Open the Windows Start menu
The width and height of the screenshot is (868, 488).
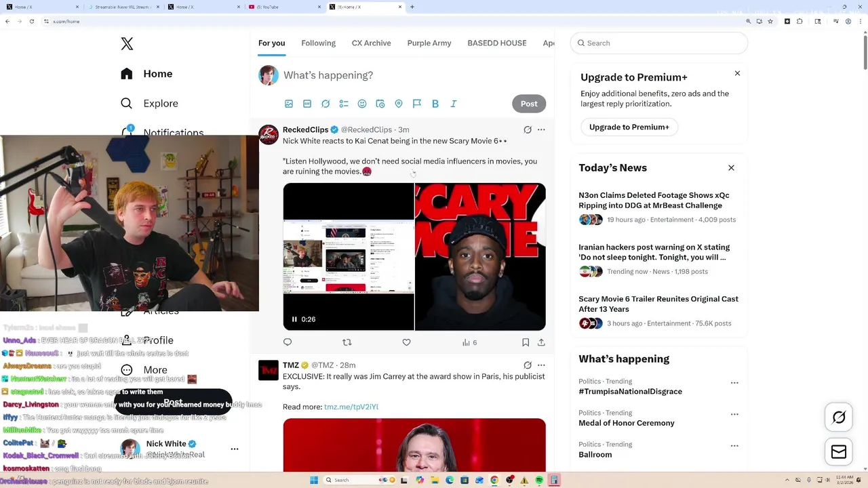pyautogui.click(x=314, y=480)
